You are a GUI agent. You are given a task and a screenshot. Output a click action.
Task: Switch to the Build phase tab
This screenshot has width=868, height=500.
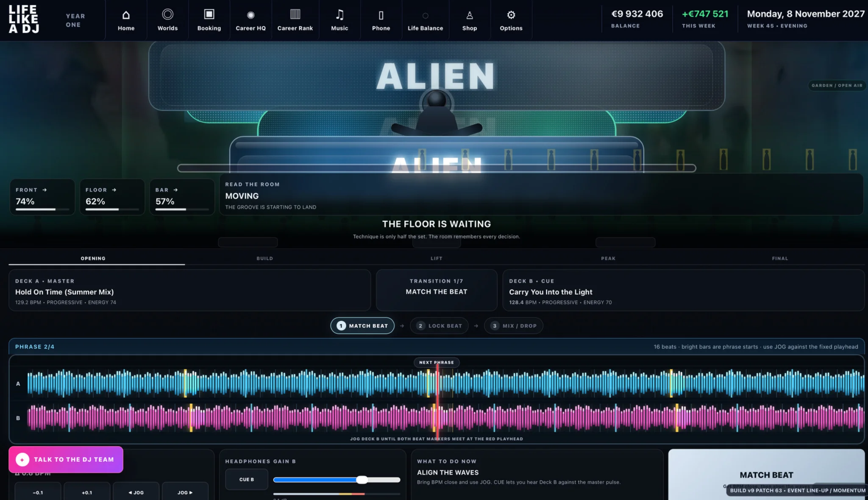(x=264, y=258)
